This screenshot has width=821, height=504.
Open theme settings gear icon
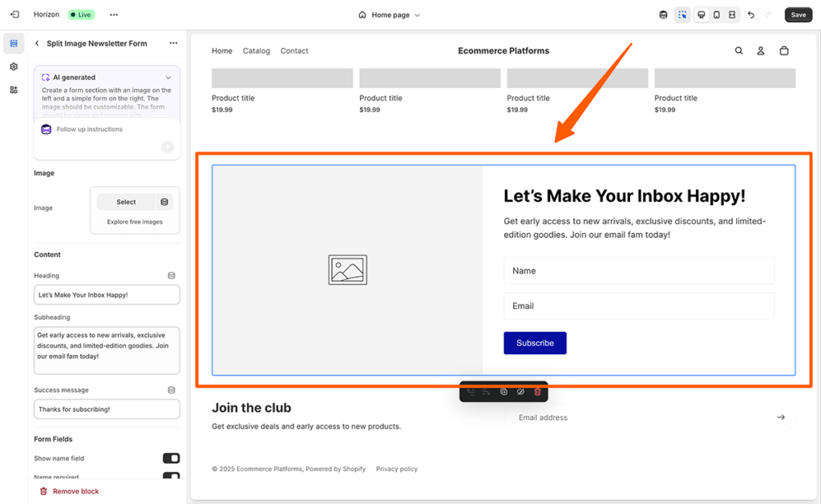coord(14,67)
